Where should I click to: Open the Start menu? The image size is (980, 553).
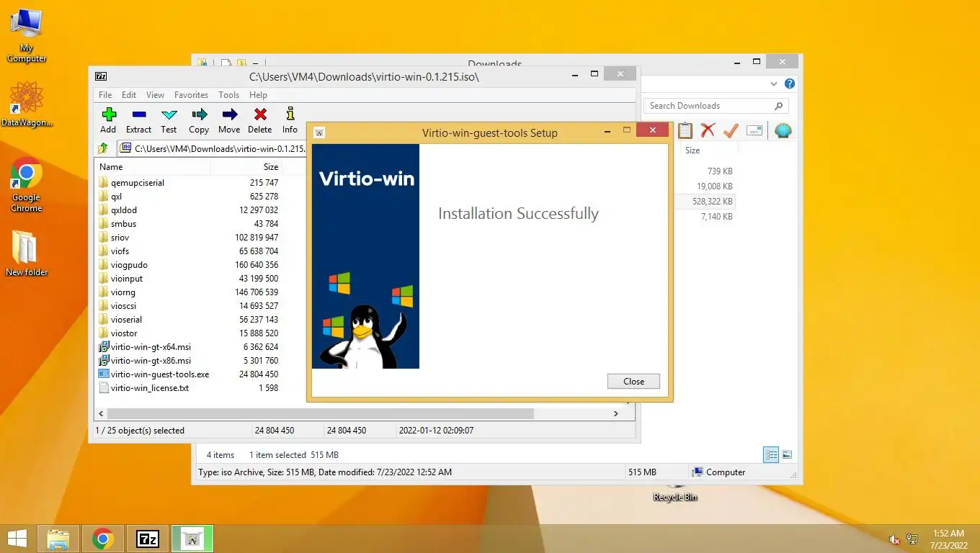[x=17, y=539]
